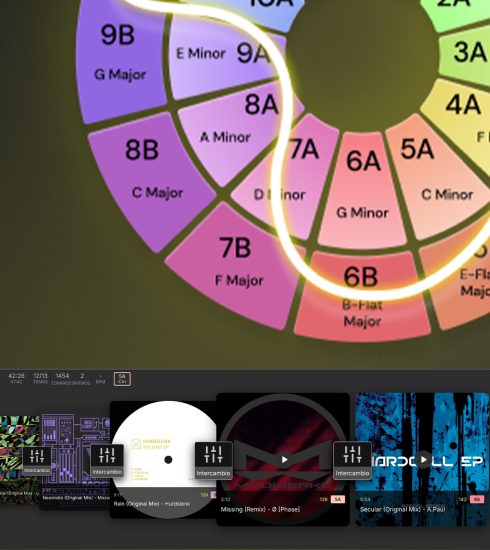This screenshot has height=550, width=490.
Task: Open Intercambio mixer between Missing and Secular
Action: pos(352,460)
